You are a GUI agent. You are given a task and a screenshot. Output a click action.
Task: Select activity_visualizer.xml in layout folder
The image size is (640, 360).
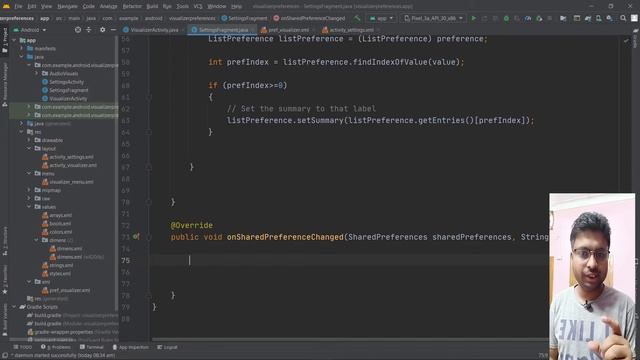click(73, 165)
